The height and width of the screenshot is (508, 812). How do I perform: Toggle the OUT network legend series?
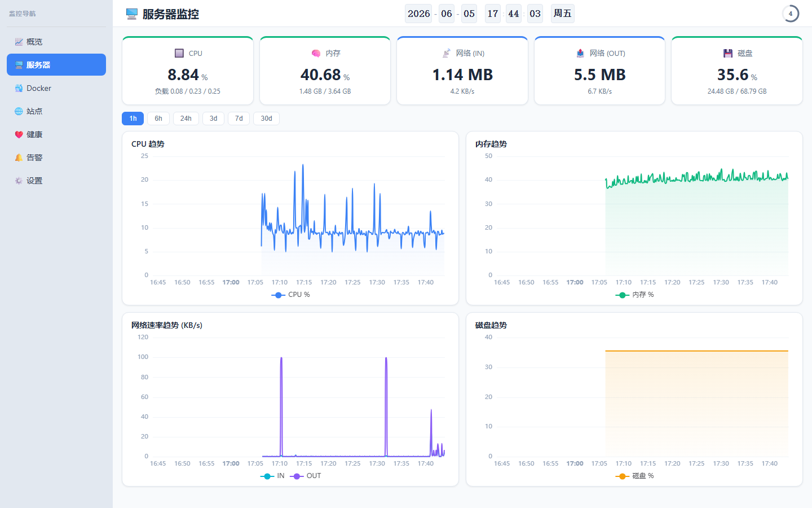(x=306, y=476)
